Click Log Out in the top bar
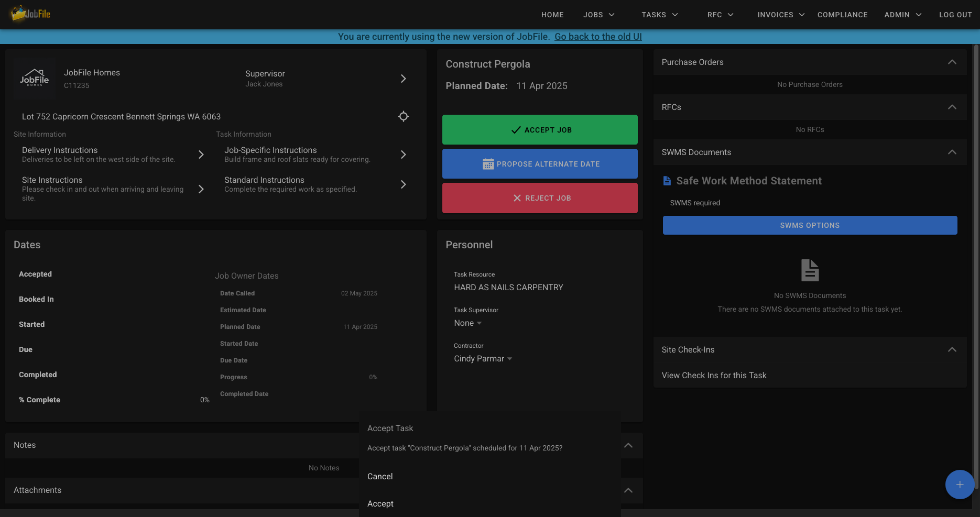Image resolution: width=980 pixels, height=517 pixels. click(x=955, y=15)
